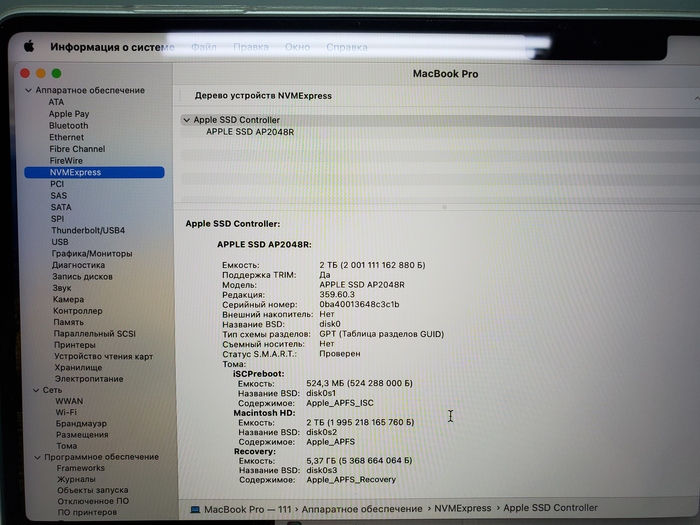Select ATA in the sidebar
700x525 pixels.
point(56,102)
